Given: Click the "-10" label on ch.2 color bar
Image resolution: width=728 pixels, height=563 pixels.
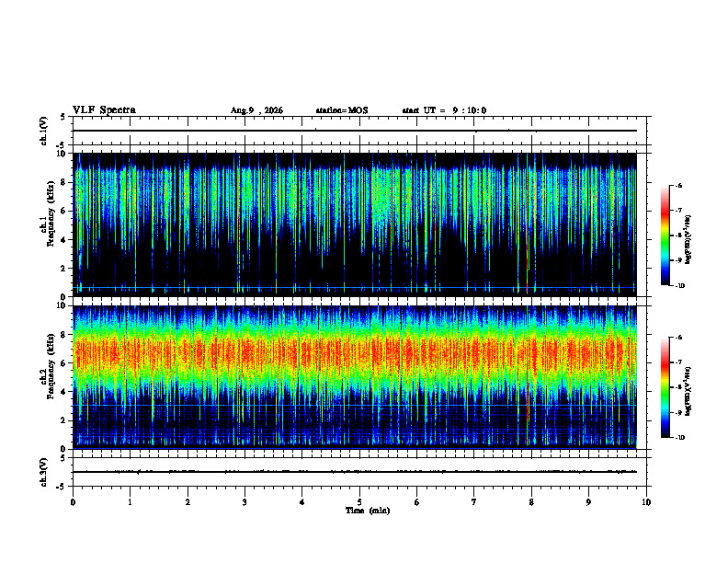Looking at the screenshot, I should [679, 438].
